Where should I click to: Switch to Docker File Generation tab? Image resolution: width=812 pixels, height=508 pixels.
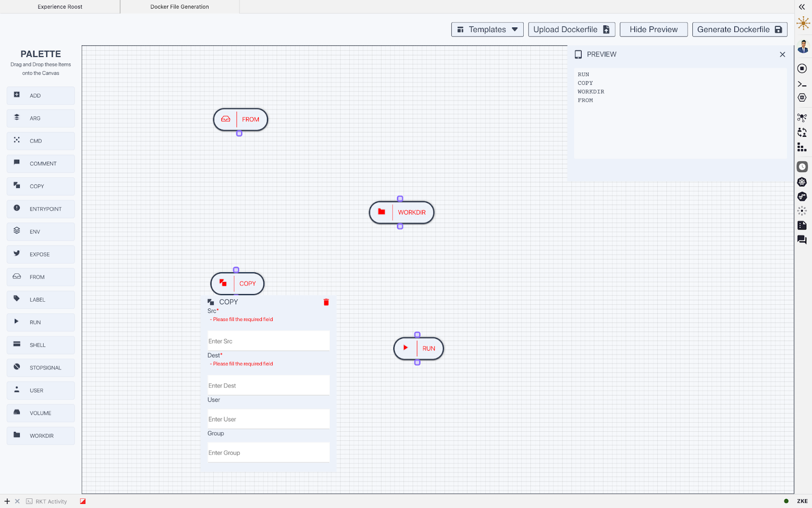(180, 7)
